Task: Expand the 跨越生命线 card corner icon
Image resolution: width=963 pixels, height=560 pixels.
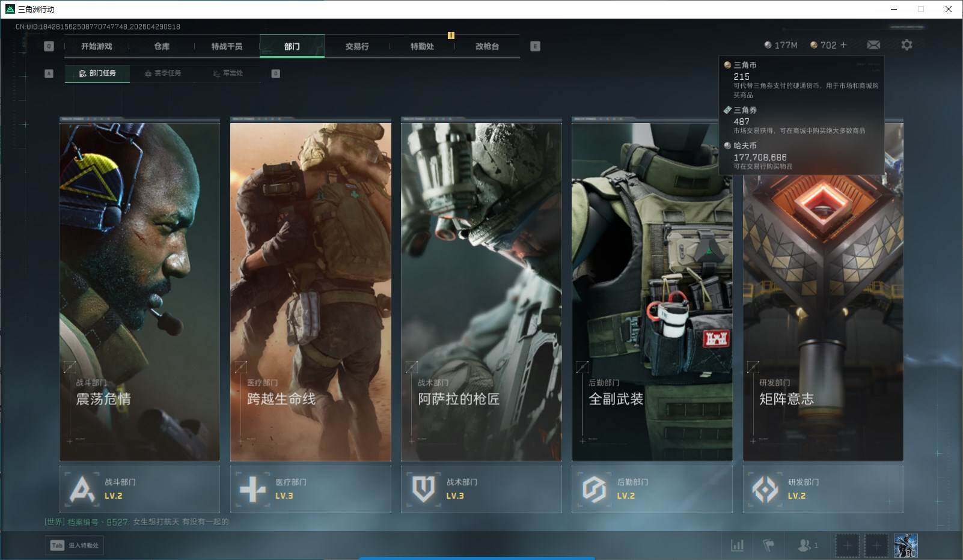Action: [240, 367]
